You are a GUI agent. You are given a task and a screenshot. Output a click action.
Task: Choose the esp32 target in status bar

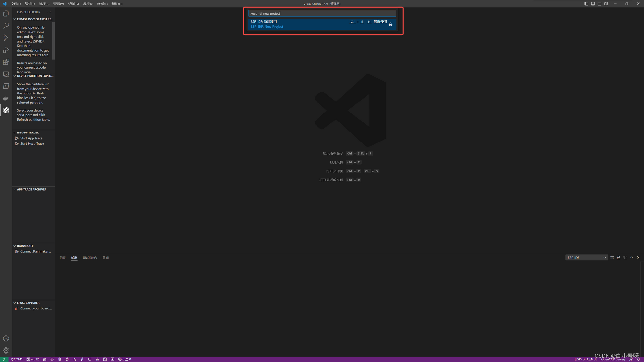pyautogui.click(x=33, y=359)
